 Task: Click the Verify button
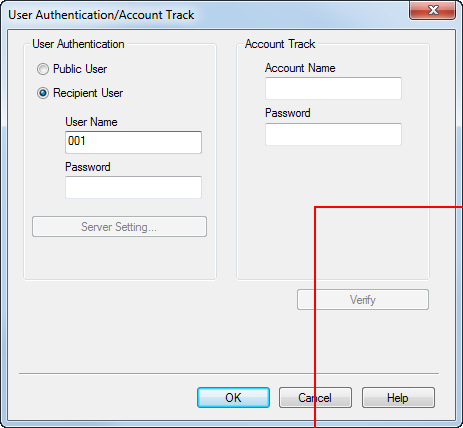click(363, 300)
